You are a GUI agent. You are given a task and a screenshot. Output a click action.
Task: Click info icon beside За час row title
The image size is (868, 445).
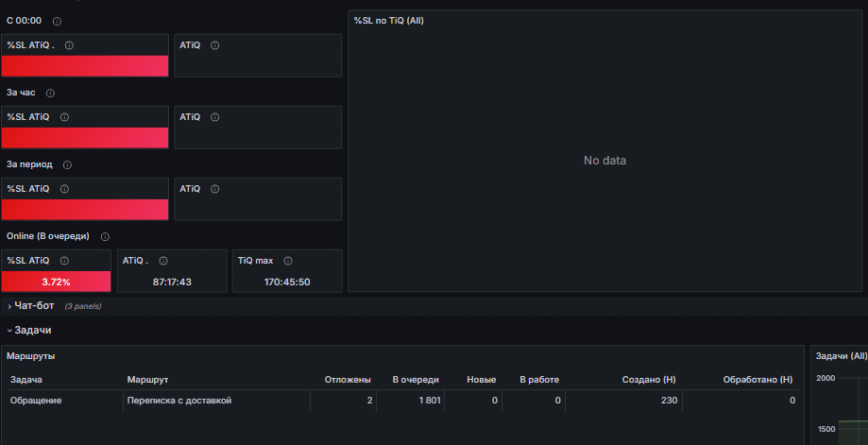(x=50, y=93)
